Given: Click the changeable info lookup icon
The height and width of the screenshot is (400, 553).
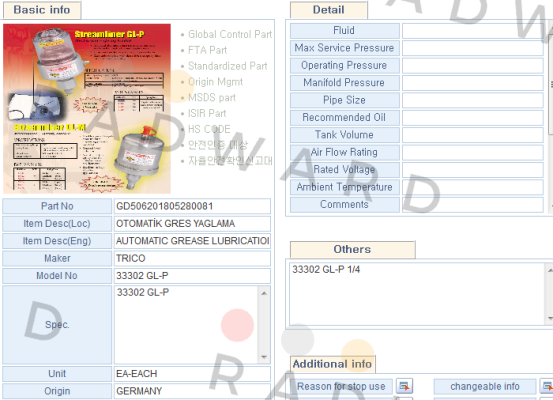Looking at the screenshot, I should [547, 386].
